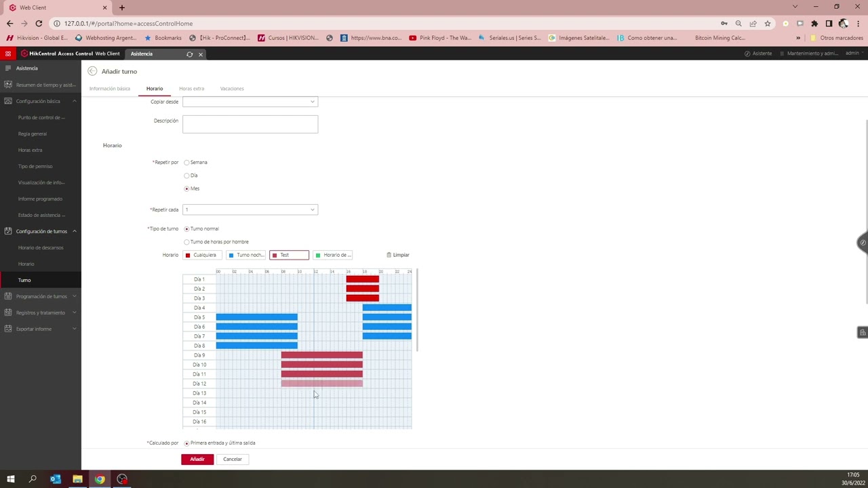Open Tipo de permiso in sidebar
This screenshot has width=868, height=488.
click(x=35, y=166)
